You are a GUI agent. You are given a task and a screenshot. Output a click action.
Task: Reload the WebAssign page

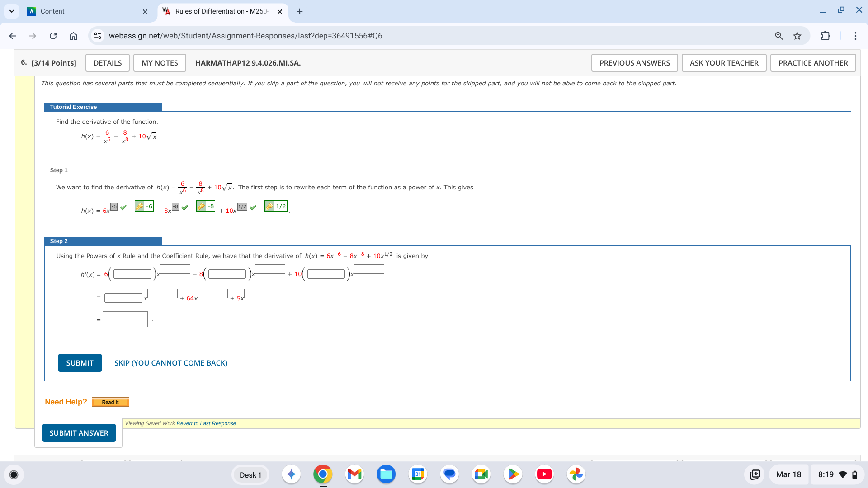pyautogui.click(x=53, y=36)
